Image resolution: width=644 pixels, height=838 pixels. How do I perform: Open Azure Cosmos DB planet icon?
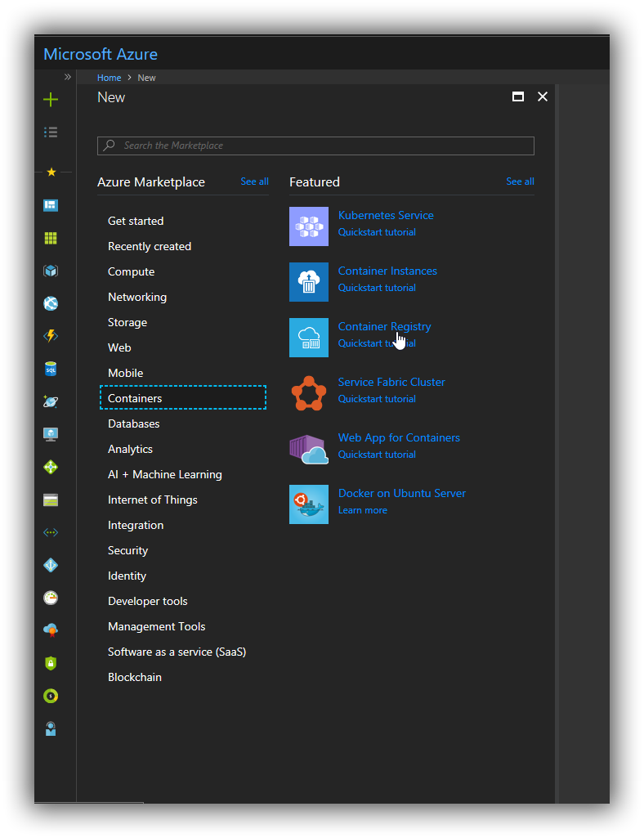click(51, 401)
